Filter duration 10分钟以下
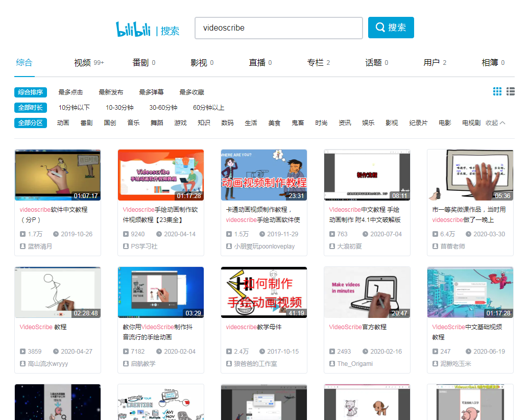529x420 pixels. pyautogui.click(x=74, y=108)
